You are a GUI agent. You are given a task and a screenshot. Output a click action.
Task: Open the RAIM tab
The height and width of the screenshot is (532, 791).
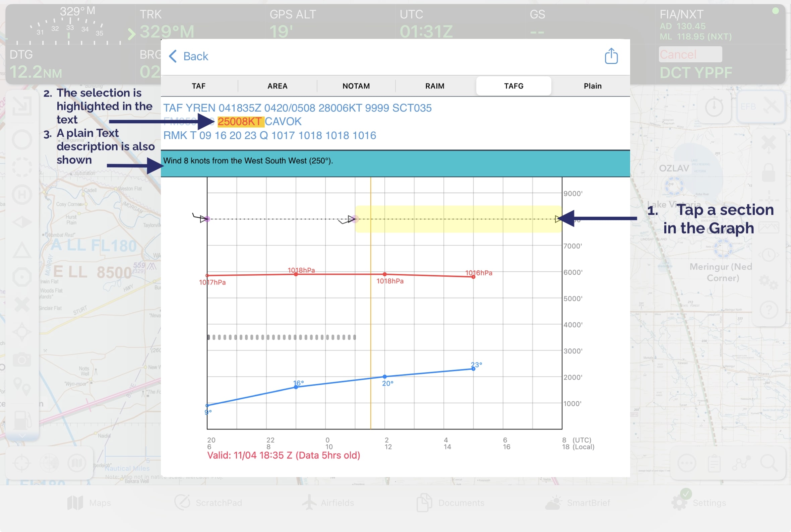tap(435, 86)
